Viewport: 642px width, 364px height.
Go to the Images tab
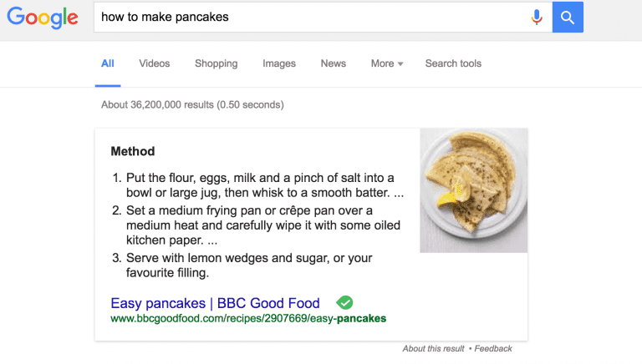pyautogui.click(x=279, y=63)
